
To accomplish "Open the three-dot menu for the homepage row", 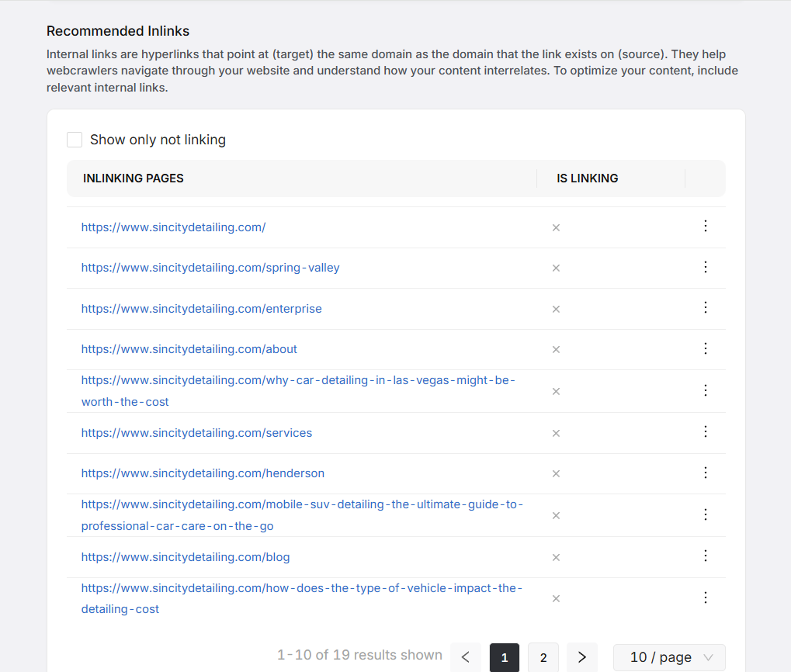I will point(706,226).
